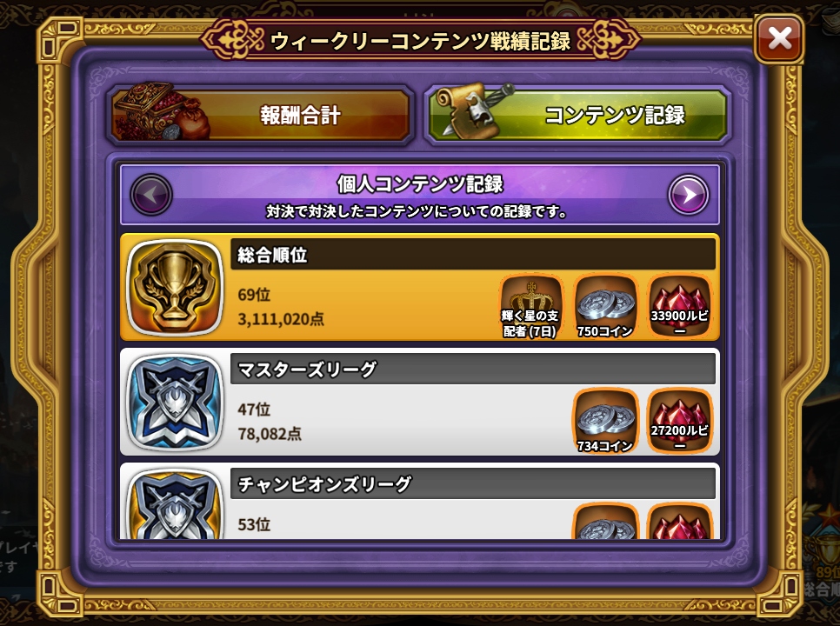
Task: Go to next record with right arrow
Action: click(689, 195)
